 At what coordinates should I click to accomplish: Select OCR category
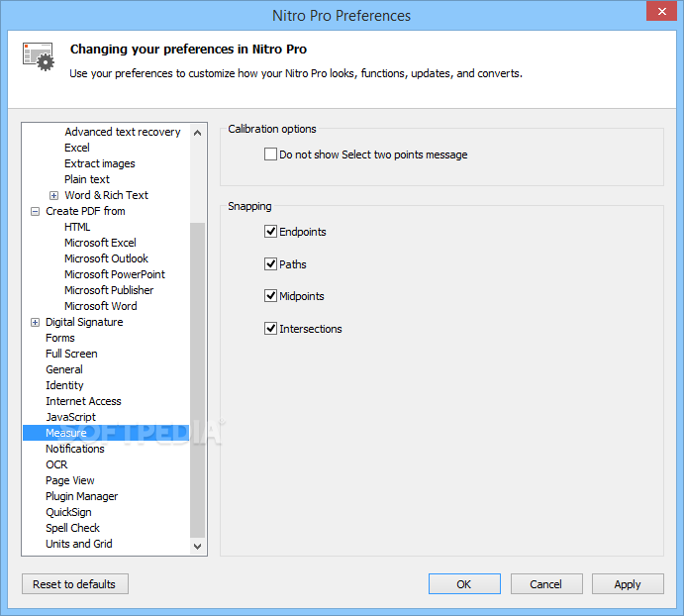pos(56,464)
